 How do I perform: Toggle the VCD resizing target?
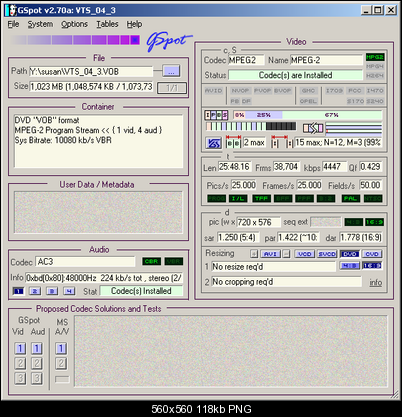(305, 254)
